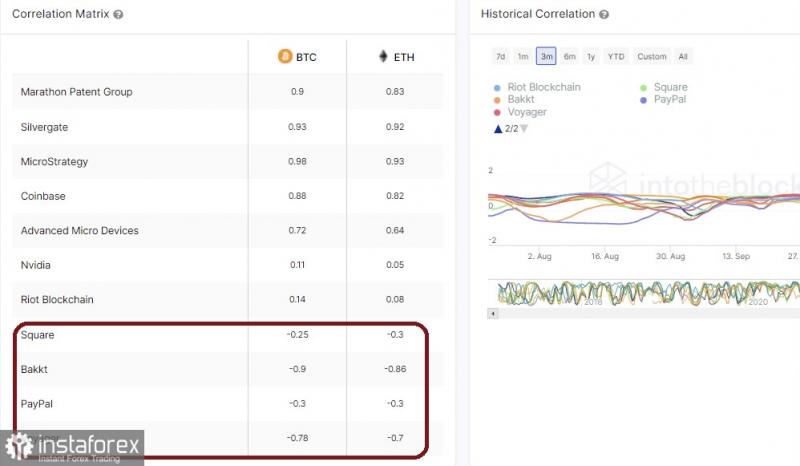Click the Marathon Patent Group row label
Screen dimensions: 800x466
[x=77, y=92]
